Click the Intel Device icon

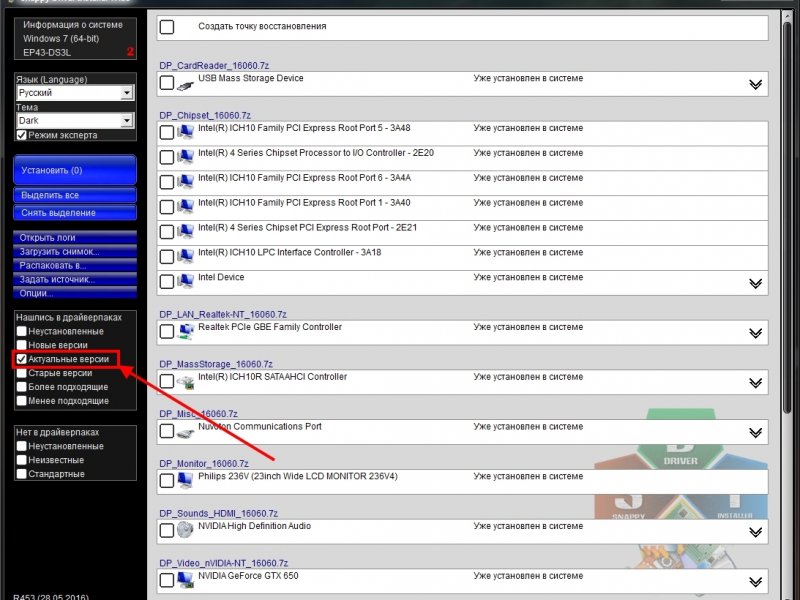[185, 281]
